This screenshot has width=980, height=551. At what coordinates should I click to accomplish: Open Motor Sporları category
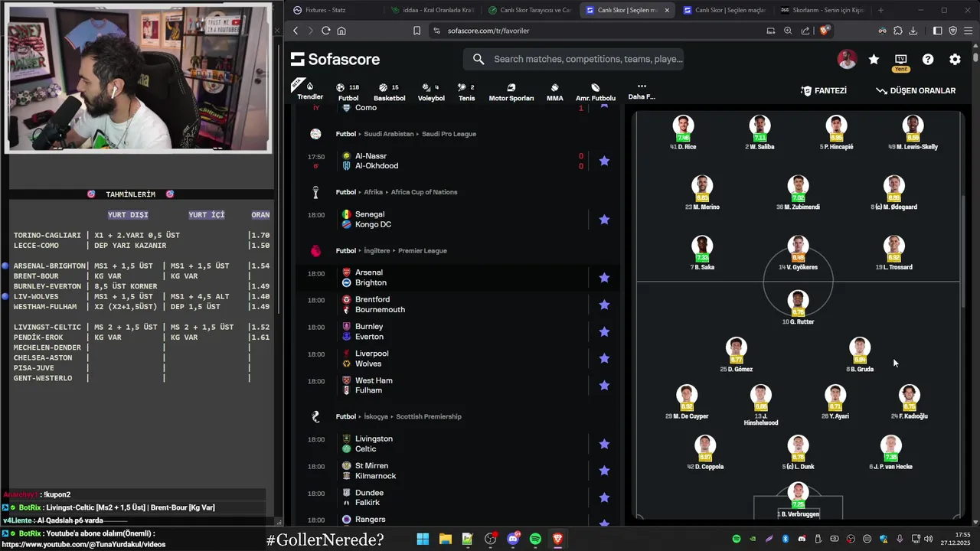511,92
